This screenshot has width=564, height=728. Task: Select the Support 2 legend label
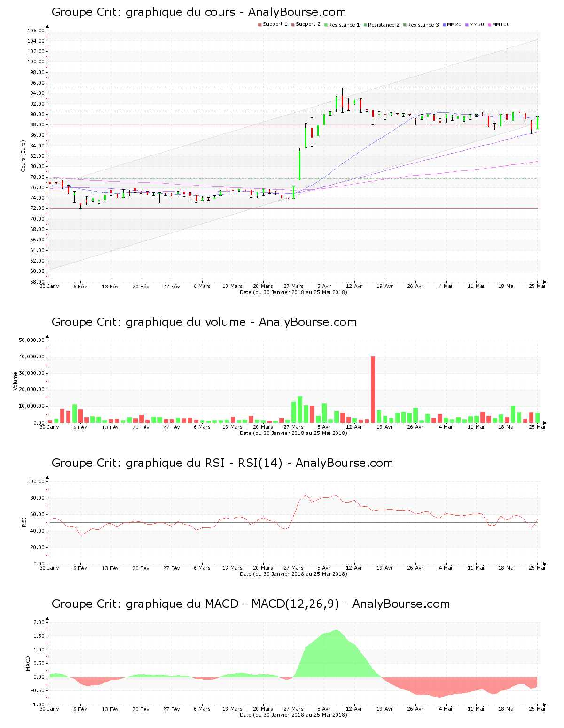pos(308,24)
